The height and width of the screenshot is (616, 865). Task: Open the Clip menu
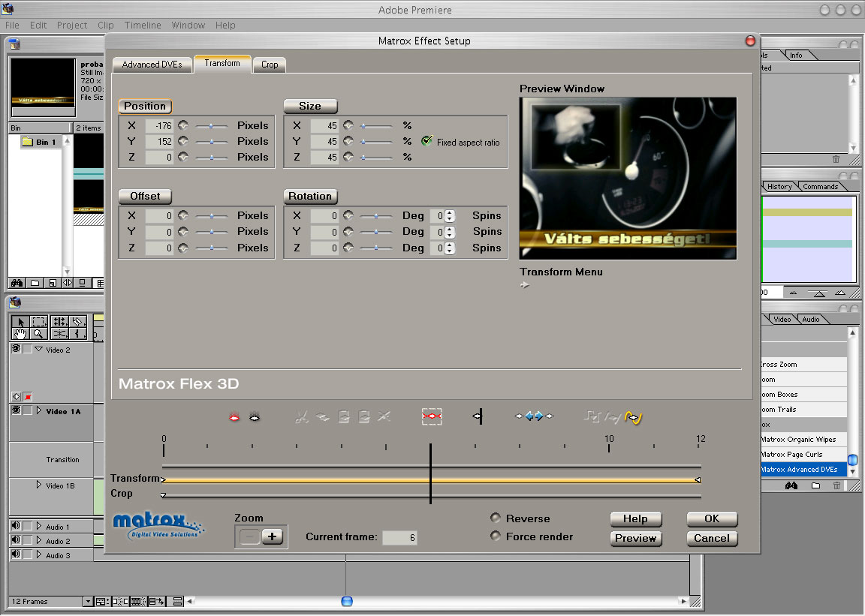[x=105, y=26]
